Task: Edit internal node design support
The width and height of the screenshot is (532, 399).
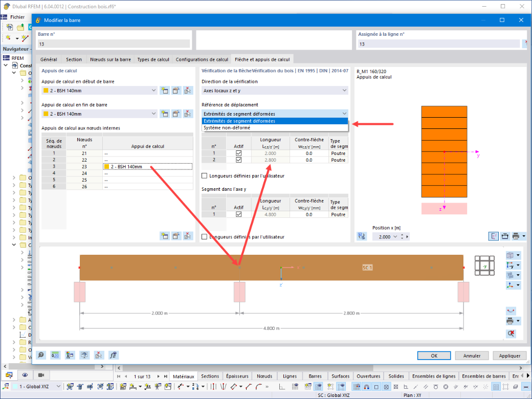Action: point(176,236)
